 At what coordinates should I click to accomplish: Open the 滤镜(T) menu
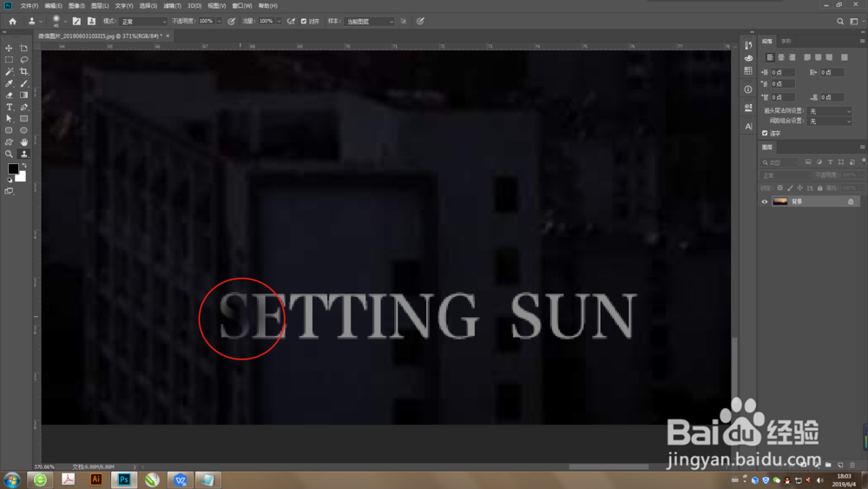click(x=172, y=5)
